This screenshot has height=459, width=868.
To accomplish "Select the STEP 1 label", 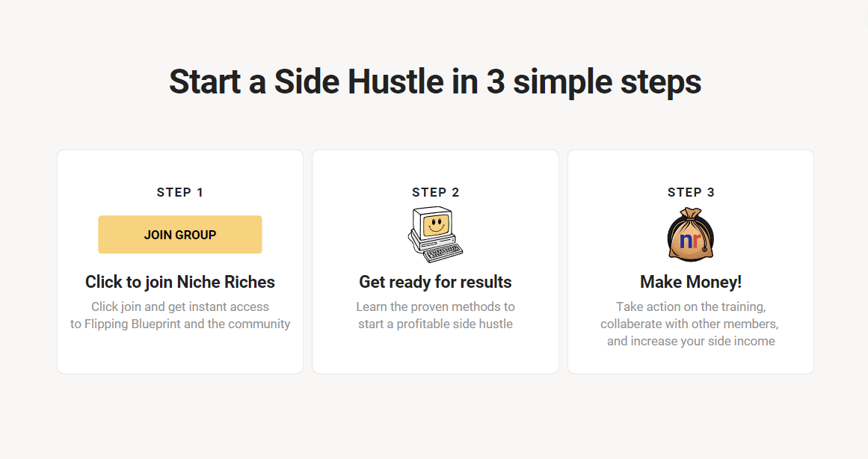I will 180,192.
